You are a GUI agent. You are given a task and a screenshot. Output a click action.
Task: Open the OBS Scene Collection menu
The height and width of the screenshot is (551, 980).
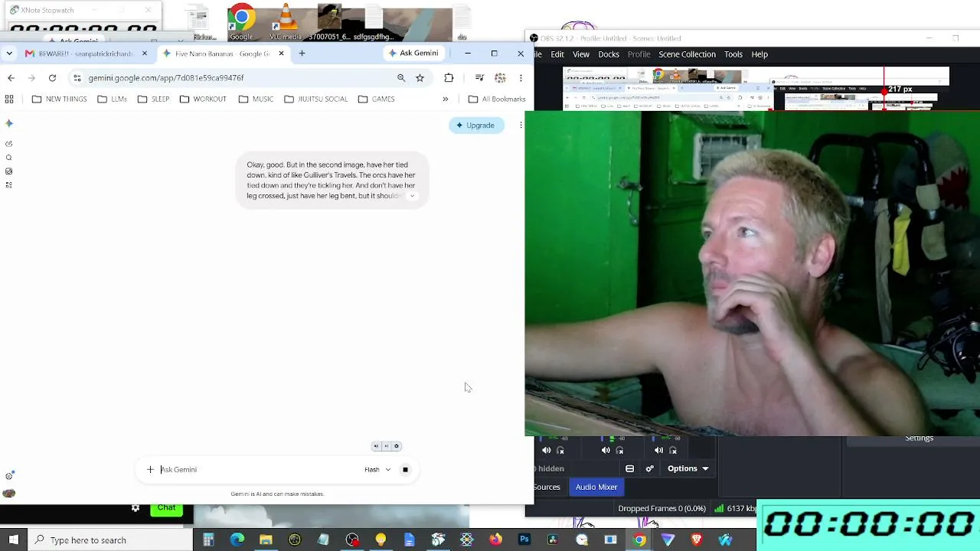coord(687,54)
